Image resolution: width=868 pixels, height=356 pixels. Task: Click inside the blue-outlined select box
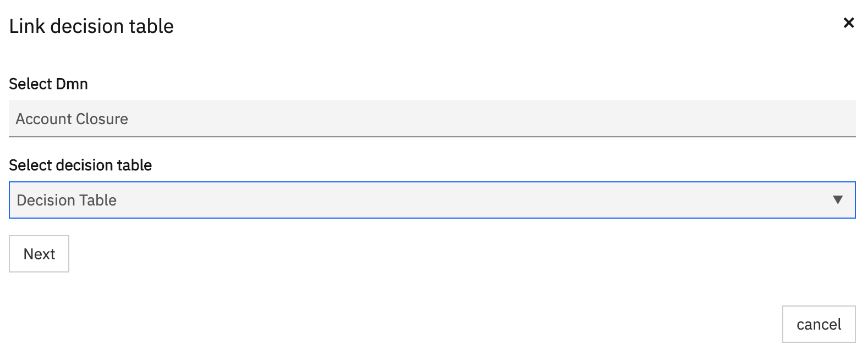432,200
